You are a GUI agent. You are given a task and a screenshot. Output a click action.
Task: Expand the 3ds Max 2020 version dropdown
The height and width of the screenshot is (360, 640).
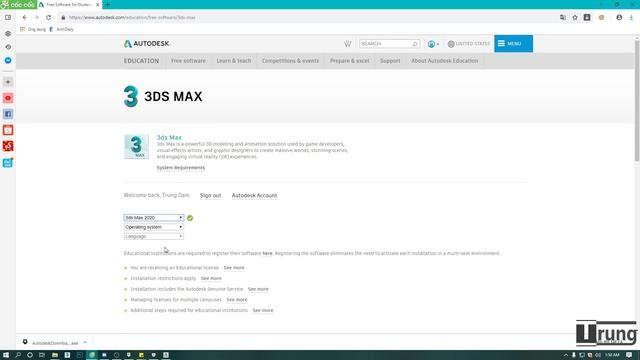click(154, 218)
